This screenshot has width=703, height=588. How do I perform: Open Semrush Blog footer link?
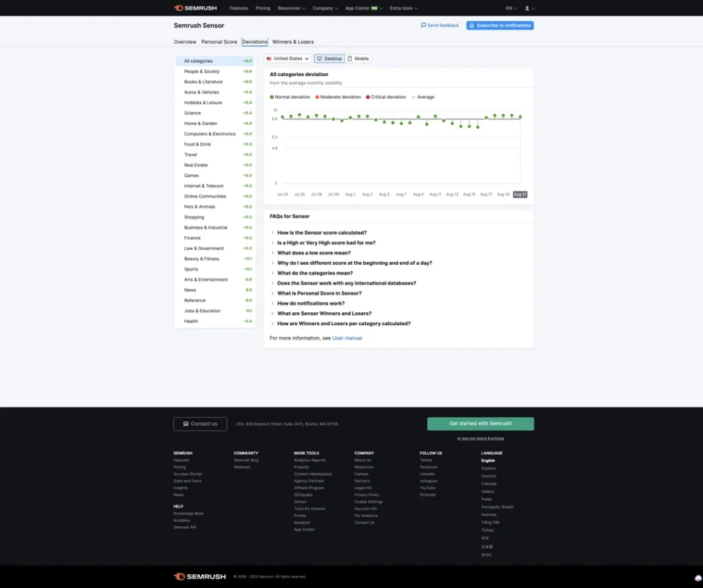(x=246, y=460)
